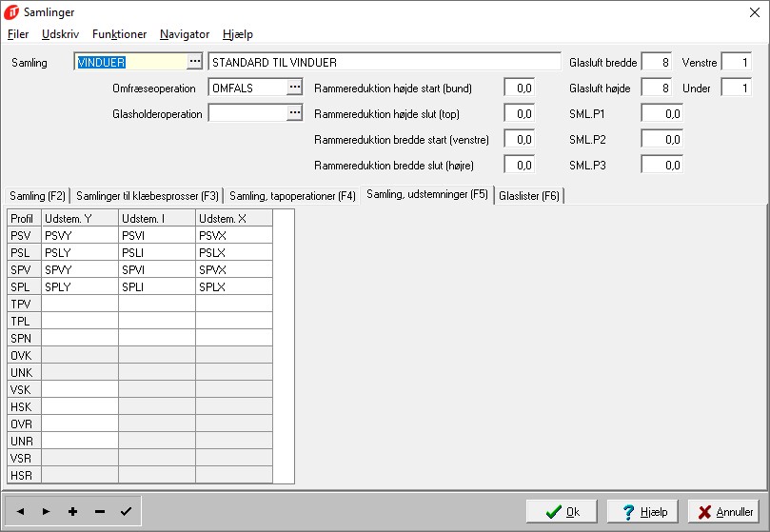The width and height of the screenshot is (770, 532).
Task: Open the Navigator menu
Action: coord(185,34)
